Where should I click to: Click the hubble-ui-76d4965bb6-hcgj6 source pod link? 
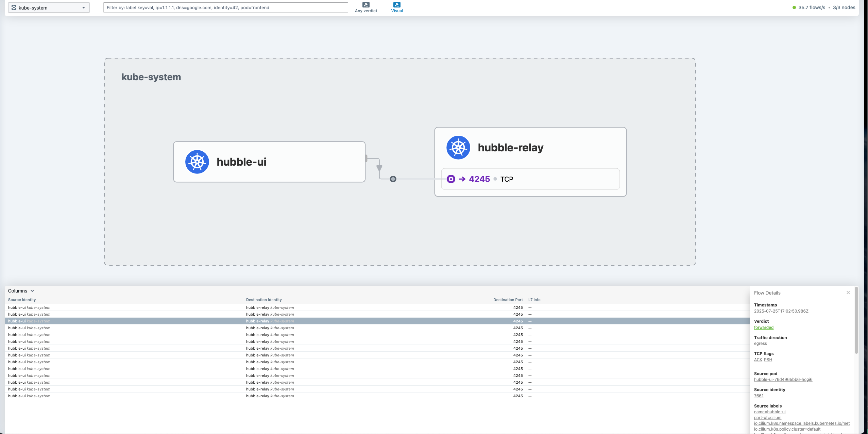[783, 380]
